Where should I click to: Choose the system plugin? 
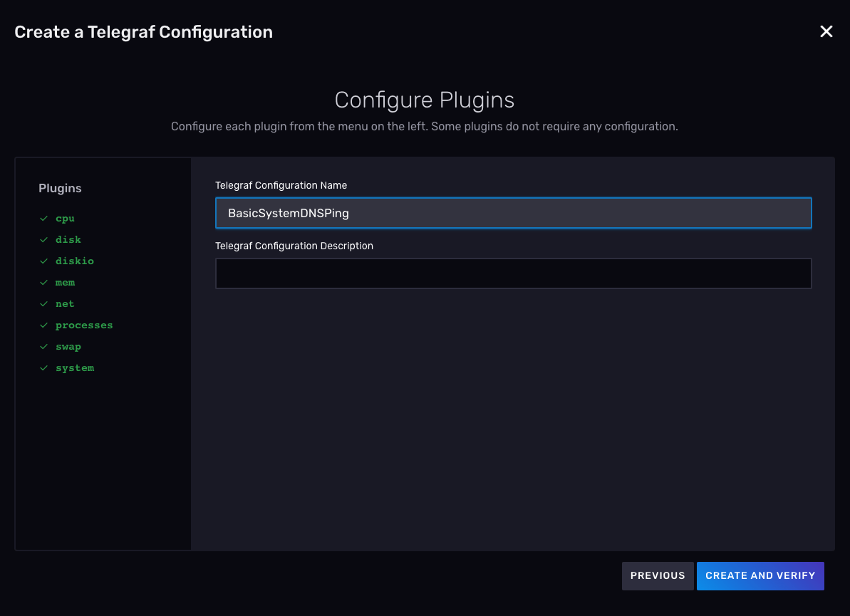(75, 368)
